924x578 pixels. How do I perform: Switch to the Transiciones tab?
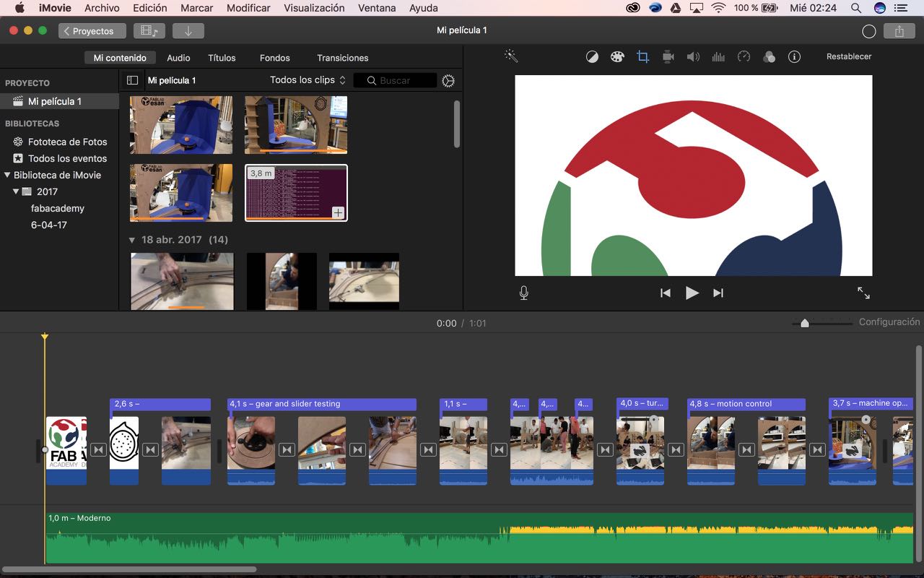point(342,58)
